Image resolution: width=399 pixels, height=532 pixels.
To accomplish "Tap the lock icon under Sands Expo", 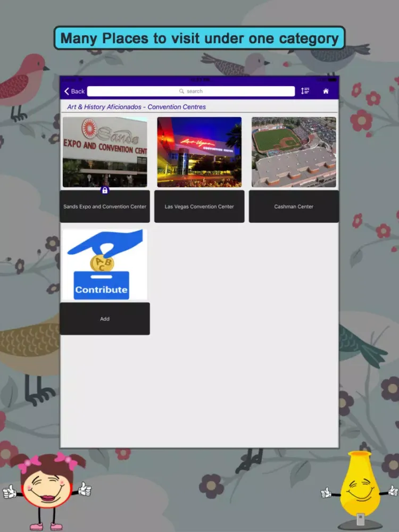I will pos(105,190).
